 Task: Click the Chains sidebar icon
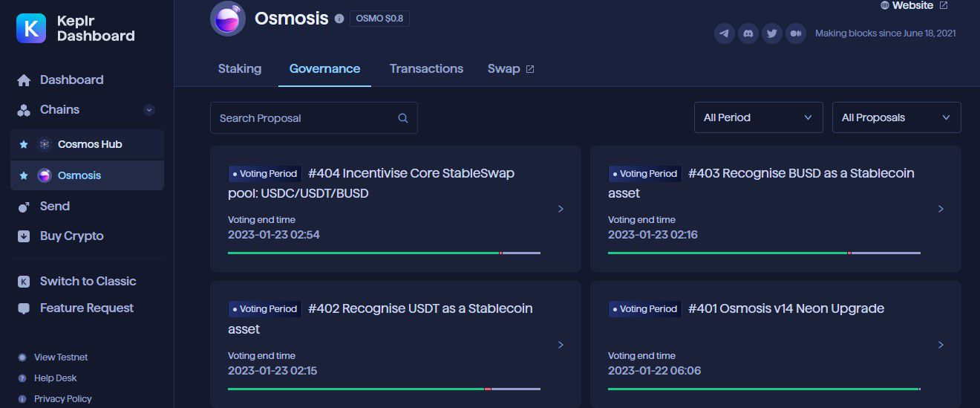coord(24,110)
